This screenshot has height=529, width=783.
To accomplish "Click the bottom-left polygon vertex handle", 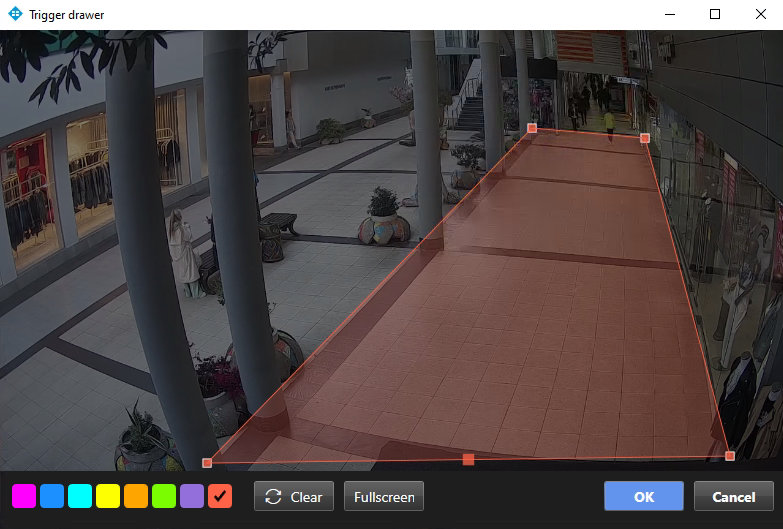I will pos(207,463).
